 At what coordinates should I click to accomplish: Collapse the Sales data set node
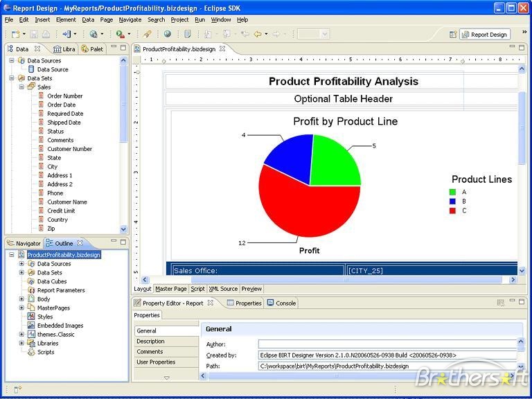coord(21,87)
